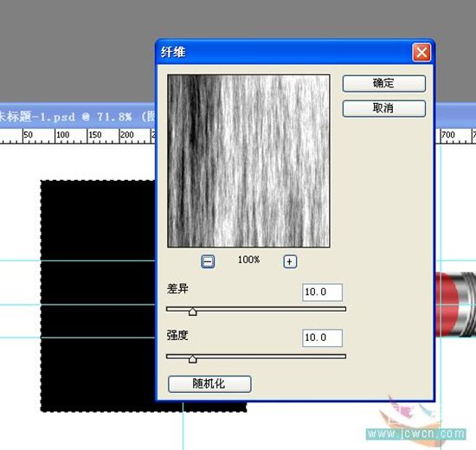Close the 纤维 dialog with red X

pos(421,53)
